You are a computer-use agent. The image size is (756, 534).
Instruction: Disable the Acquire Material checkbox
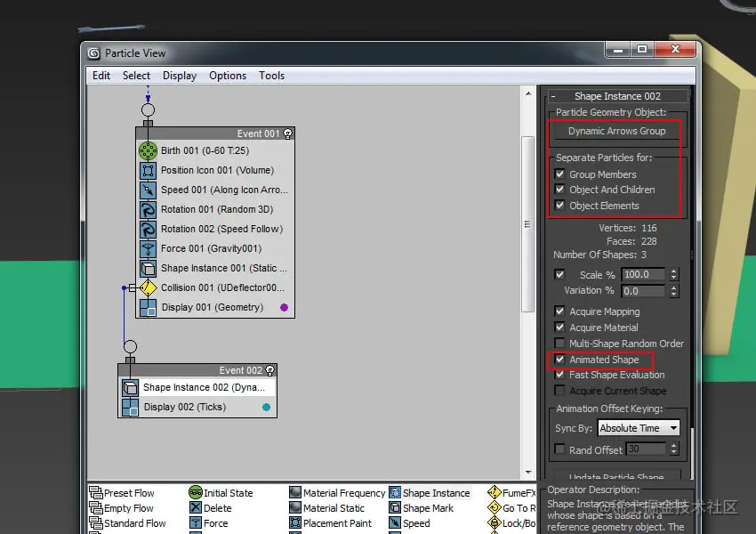[559, 327]
